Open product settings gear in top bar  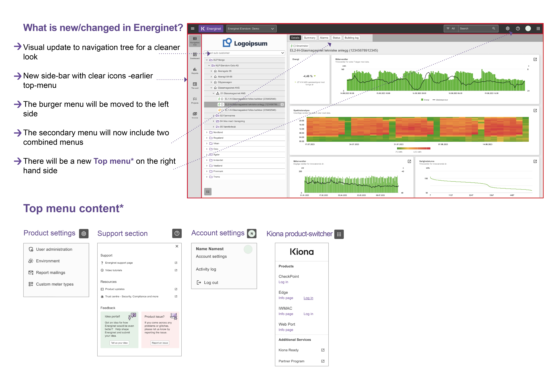pyautogui.click(x=508, y=29)
